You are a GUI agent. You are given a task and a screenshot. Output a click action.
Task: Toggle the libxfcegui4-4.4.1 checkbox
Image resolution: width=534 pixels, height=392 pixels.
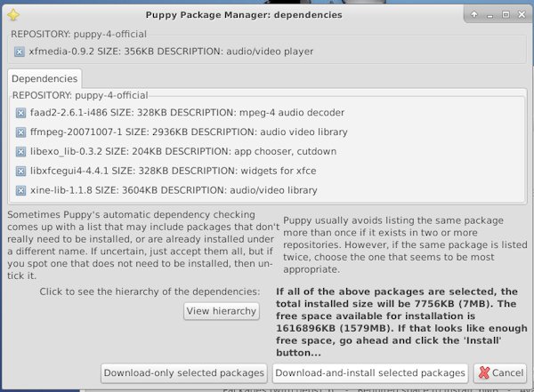coord(20,172)
